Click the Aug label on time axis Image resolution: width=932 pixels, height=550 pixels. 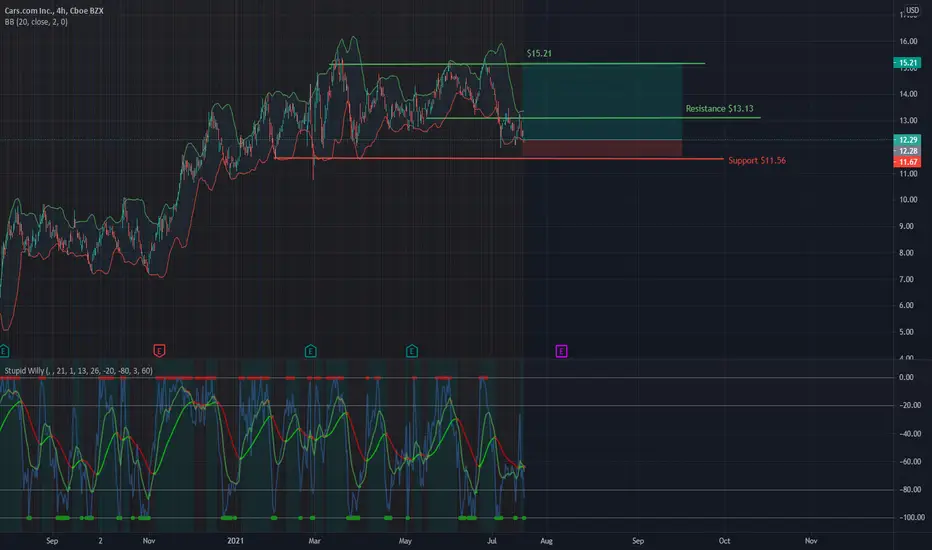(546, 541)
